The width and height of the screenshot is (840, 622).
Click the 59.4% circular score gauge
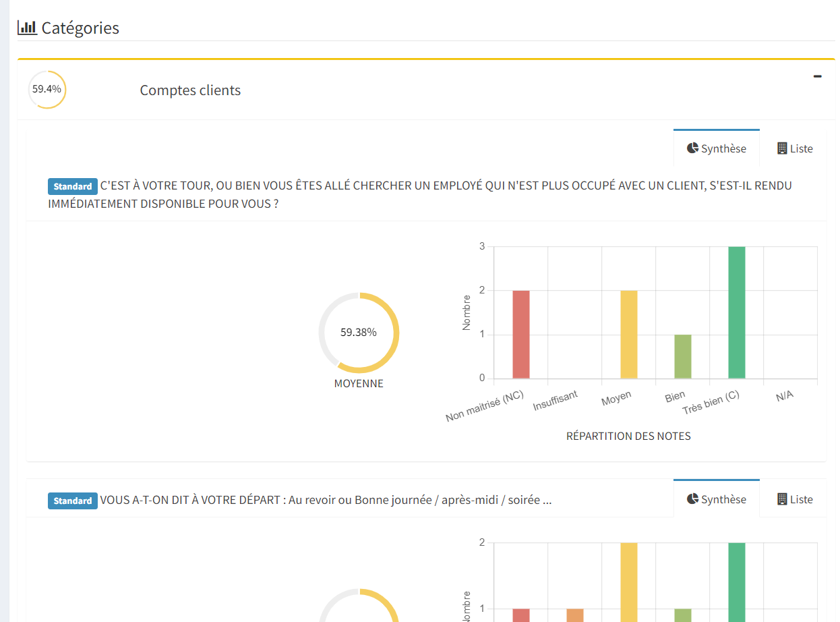tap(47, 89)
